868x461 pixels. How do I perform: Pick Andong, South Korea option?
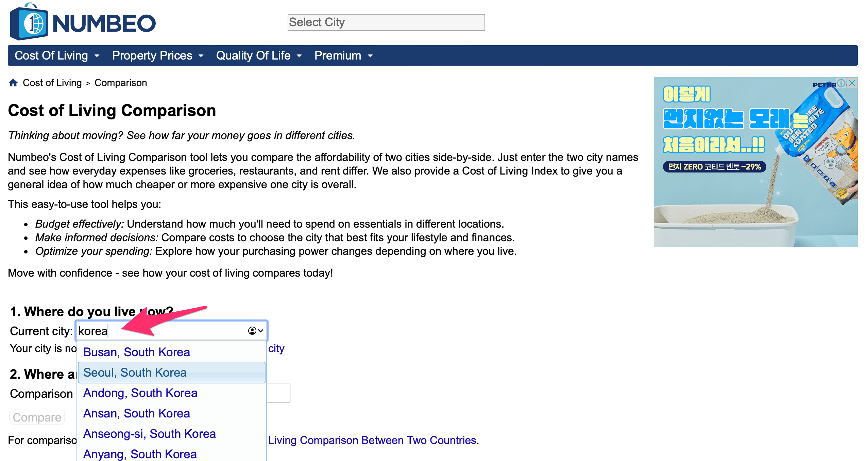coord(140,393)
